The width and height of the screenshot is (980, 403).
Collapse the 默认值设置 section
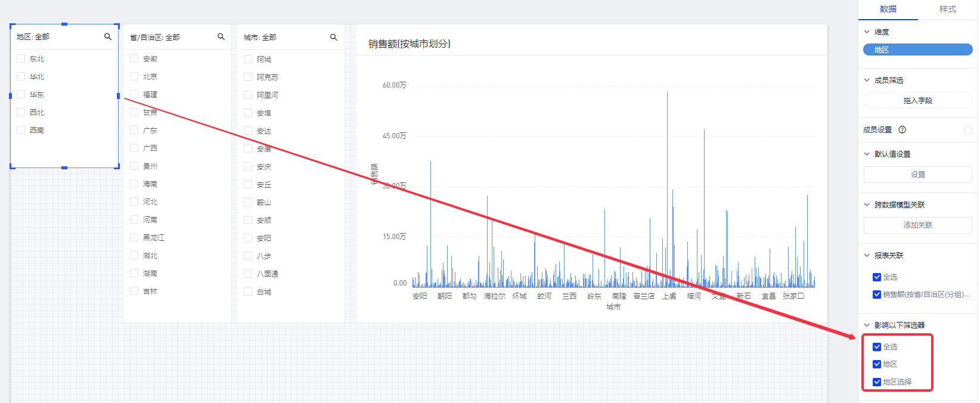[x=867, y=154]
